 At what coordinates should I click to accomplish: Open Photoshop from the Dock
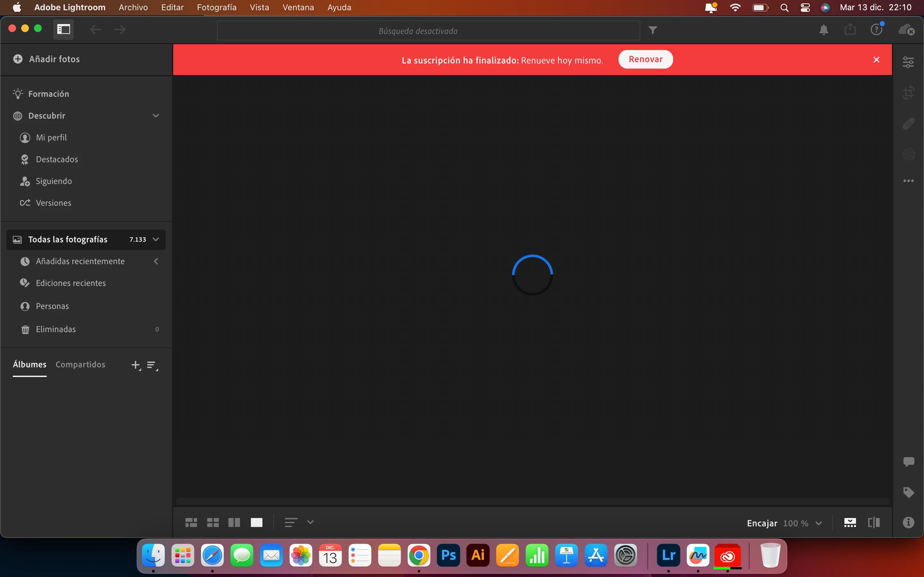[448, 555]
